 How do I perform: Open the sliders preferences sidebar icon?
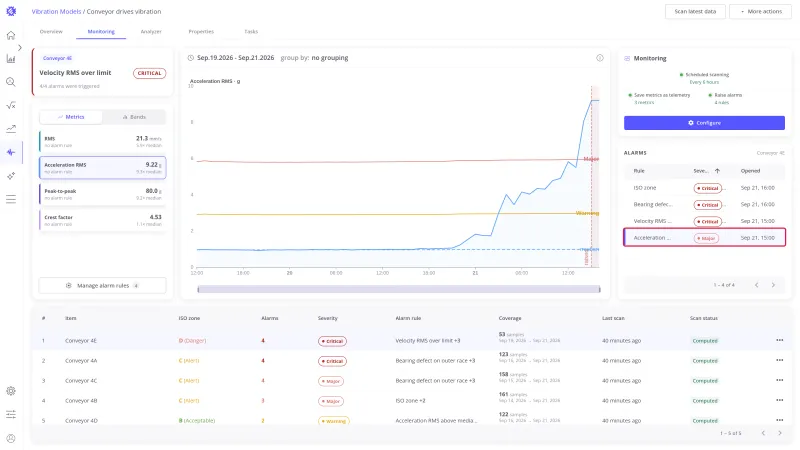tap(11, 414)
